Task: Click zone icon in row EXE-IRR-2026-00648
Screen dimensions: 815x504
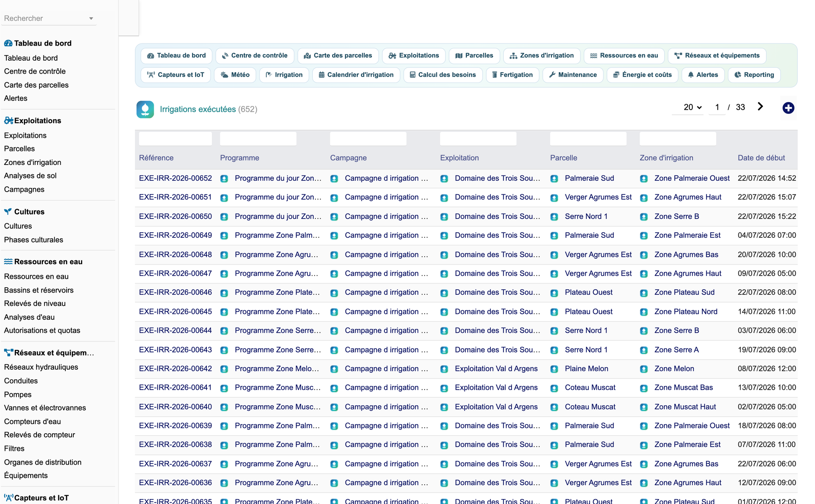Action: point(644,255)
